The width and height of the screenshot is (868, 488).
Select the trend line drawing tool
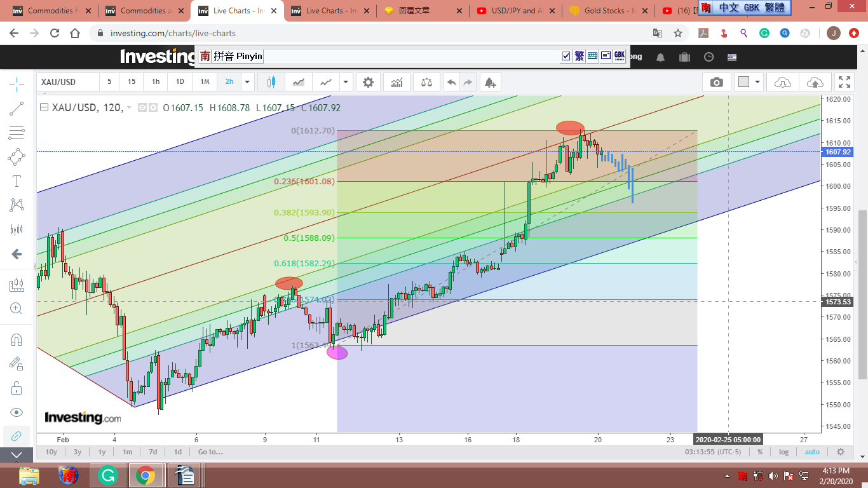point(17,109)
